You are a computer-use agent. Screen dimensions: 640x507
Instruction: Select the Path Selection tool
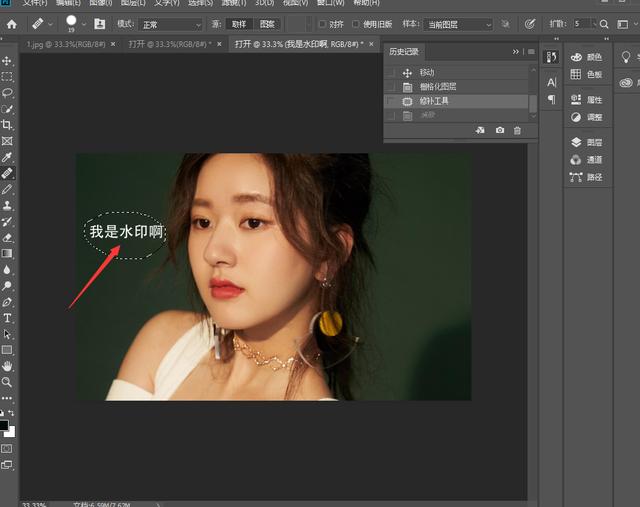pos(7,334)
